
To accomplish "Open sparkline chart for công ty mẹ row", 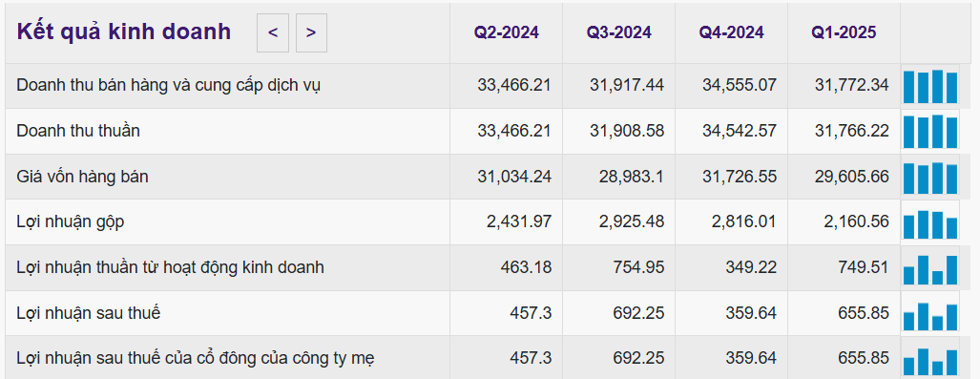I will pyautogui.click(x=930, y=358).
